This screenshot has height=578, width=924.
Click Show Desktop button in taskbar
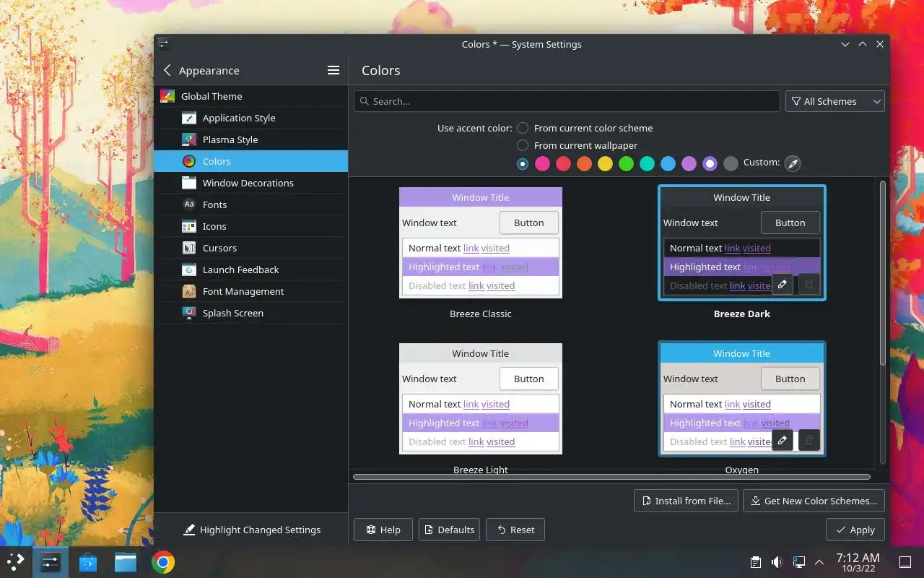[905, 562]
